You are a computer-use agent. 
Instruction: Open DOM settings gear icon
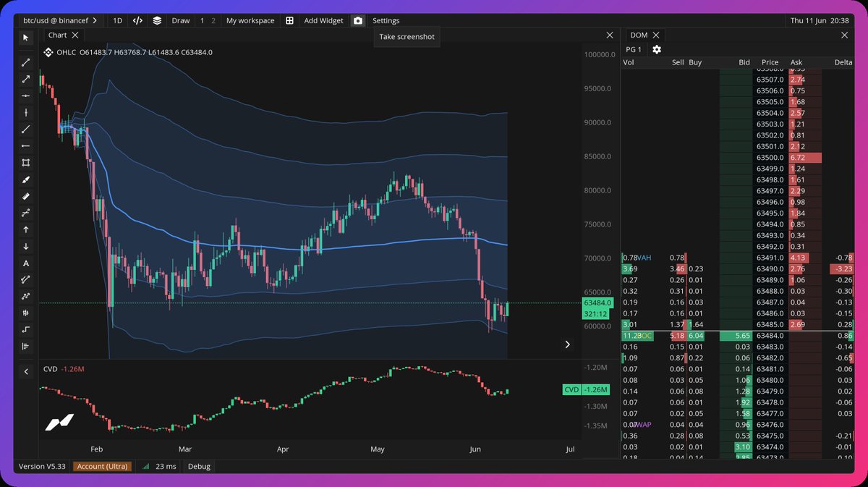[x=657, y=49]
